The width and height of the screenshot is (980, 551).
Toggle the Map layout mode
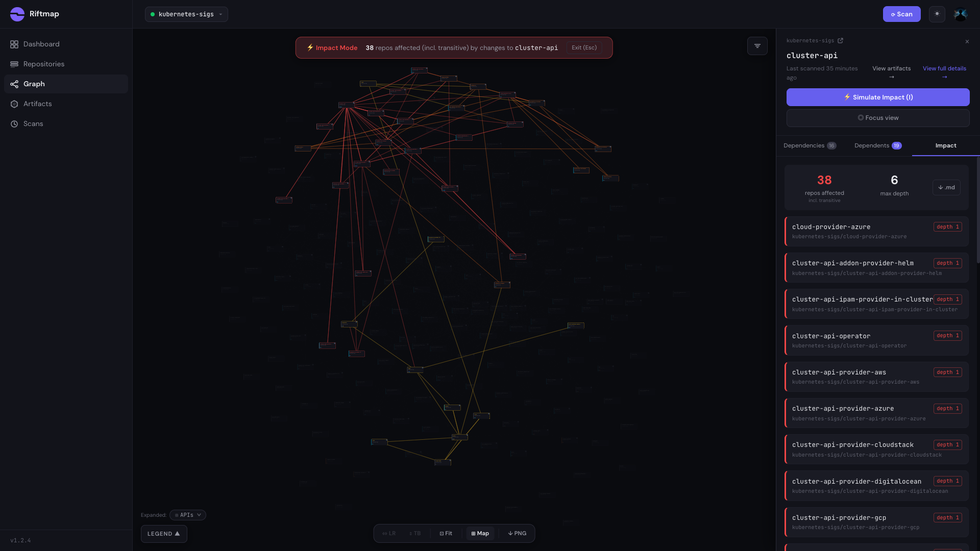(480, 534)
